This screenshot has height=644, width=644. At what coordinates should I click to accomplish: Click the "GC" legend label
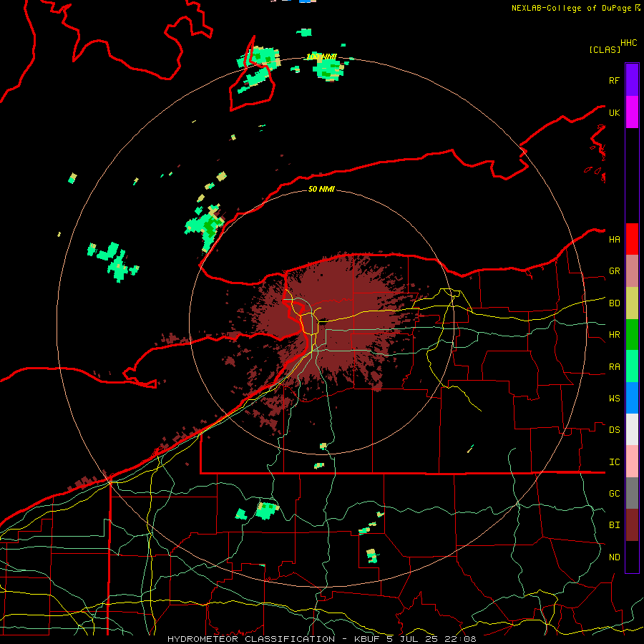[614, 494]
